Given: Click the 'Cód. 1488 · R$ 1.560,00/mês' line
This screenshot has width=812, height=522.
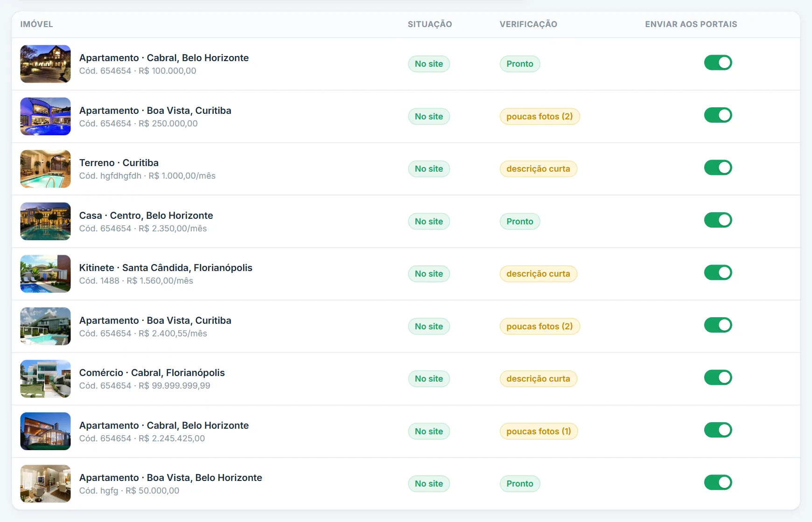Looking at the screenshot, I should click(x=136, y=281).
